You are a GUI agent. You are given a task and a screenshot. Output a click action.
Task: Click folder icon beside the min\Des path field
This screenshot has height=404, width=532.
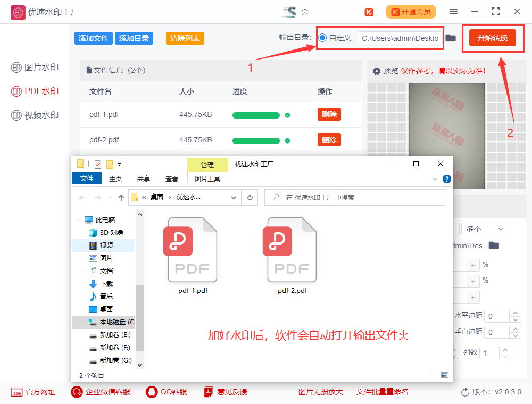(x=494, y=246)
